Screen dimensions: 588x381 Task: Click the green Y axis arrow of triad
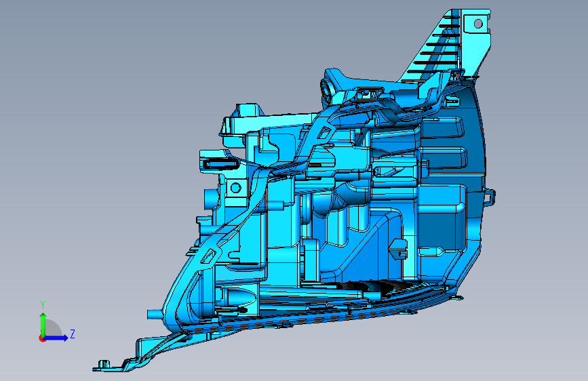coord(43,324)
